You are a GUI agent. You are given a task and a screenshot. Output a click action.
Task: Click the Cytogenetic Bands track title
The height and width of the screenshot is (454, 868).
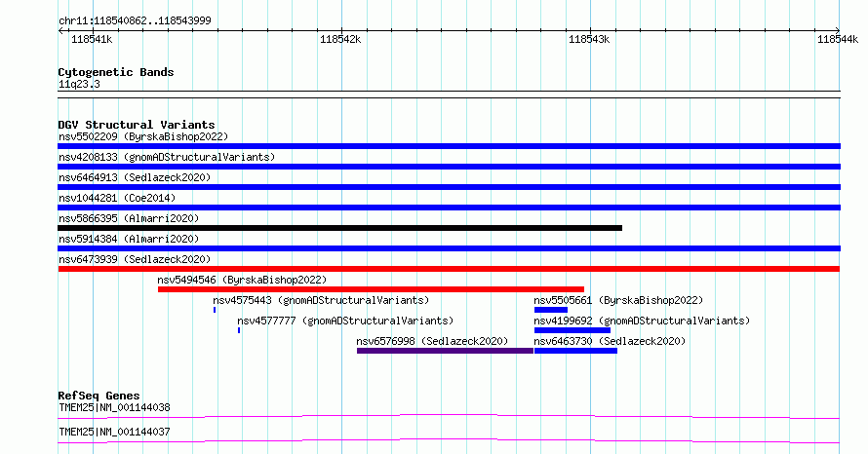[x=116, y=72]
